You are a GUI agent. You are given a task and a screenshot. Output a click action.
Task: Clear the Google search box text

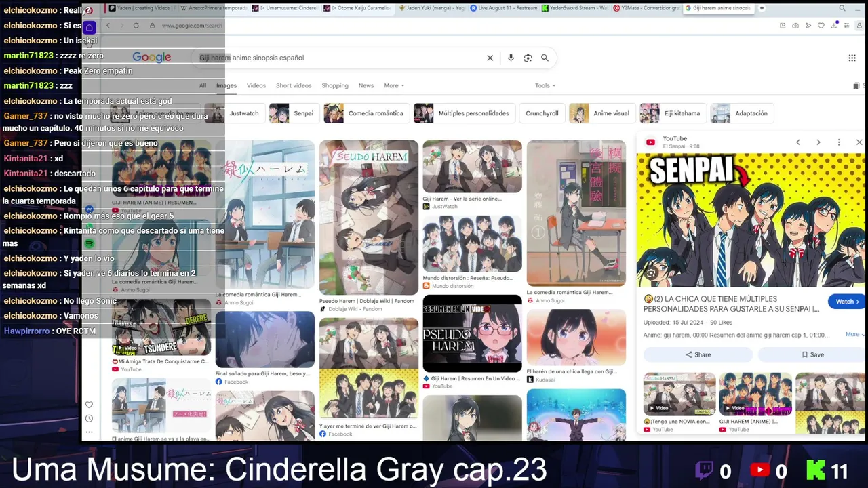coord(490,58)
